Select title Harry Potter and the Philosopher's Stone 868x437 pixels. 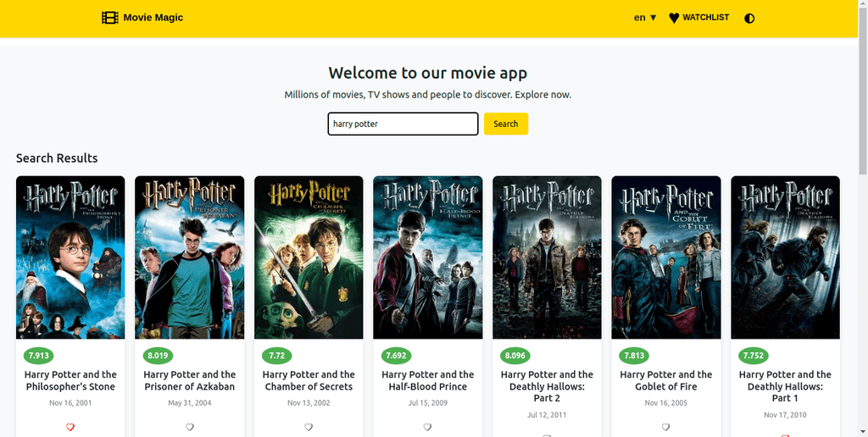click(70, 380)
